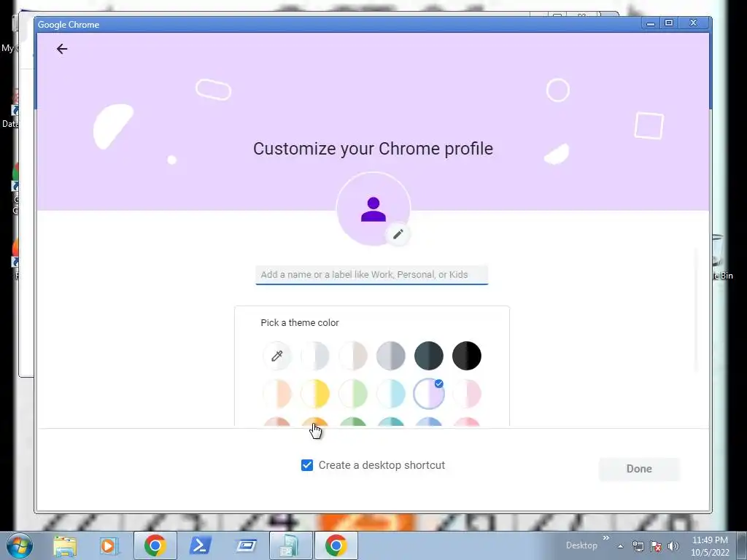This screenshot has height=560, width=747.
Task: Open PowerShell from the taskbar
Action: click(200, 545)
